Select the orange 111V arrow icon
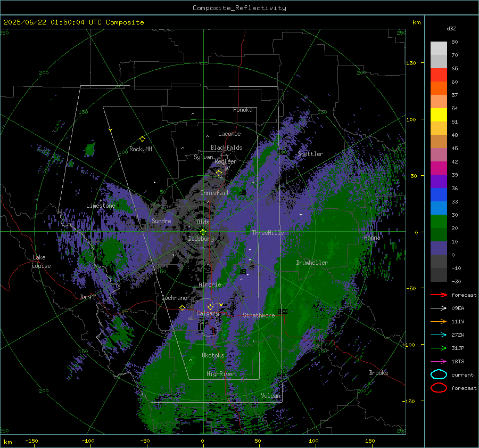This screenshot has height=448, width=479. 439,321
